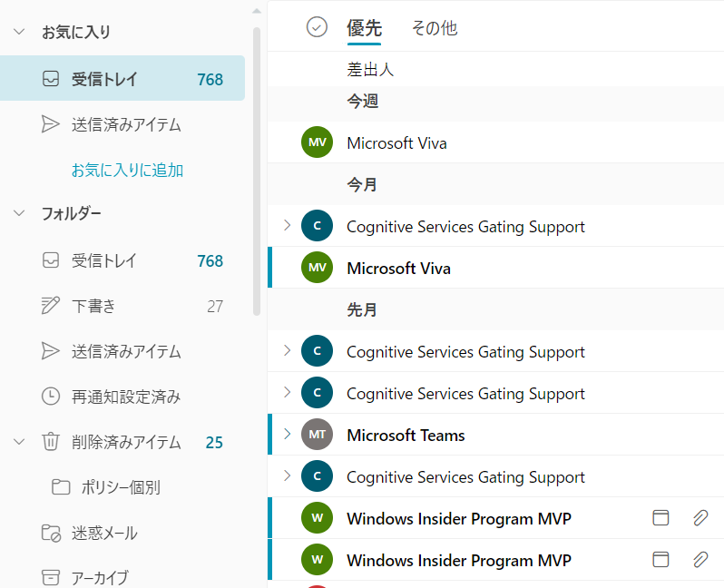The image size is (724, 588).
Task: Click the C avatar of first 先月 Cognitive Services mail
Action: (317, 351)
